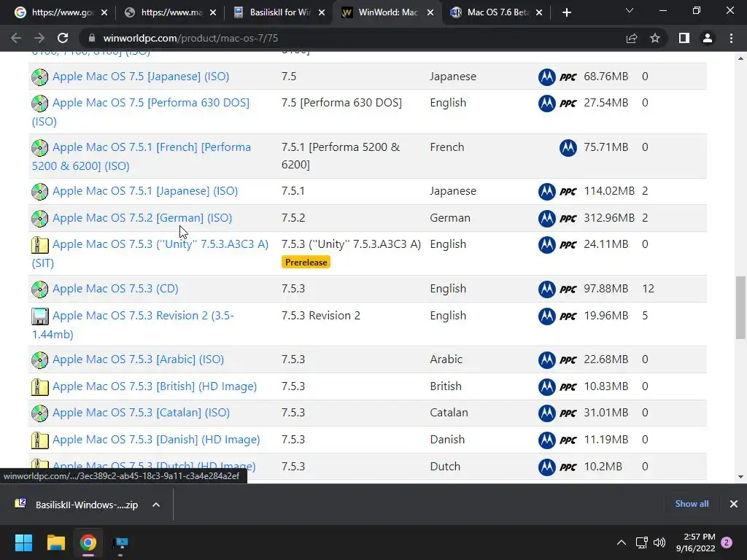
Task: Click the CD icon beside 7.5.3 [Catalan]
Action: click(40, 413)
